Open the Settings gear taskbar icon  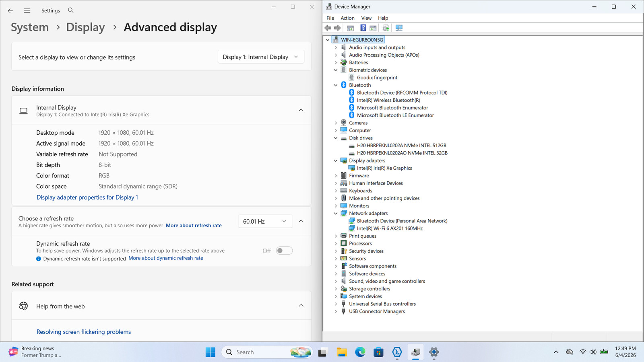434,352
